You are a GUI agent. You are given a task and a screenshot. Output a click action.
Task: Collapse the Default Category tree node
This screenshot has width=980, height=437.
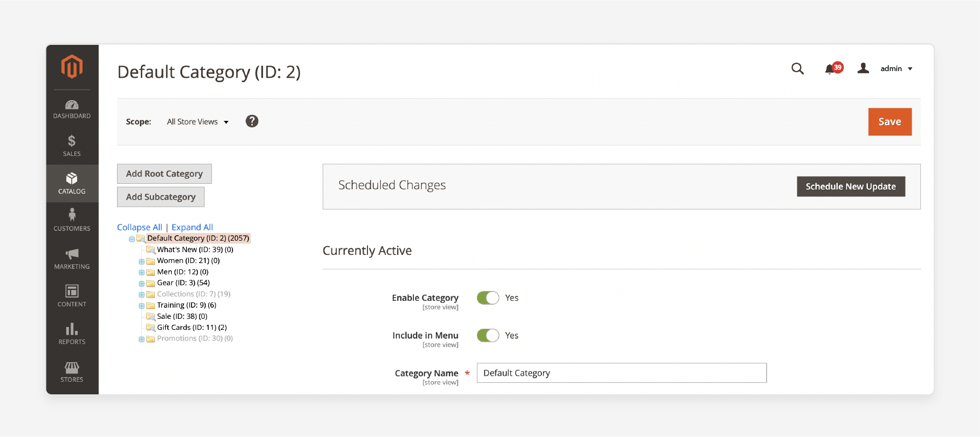pos(132,239)
